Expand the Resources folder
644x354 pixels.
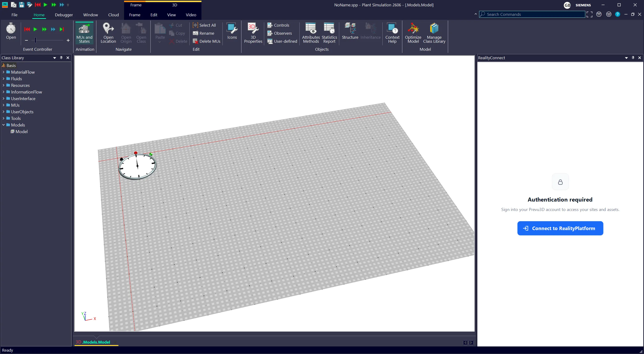[x=4, y=85]
